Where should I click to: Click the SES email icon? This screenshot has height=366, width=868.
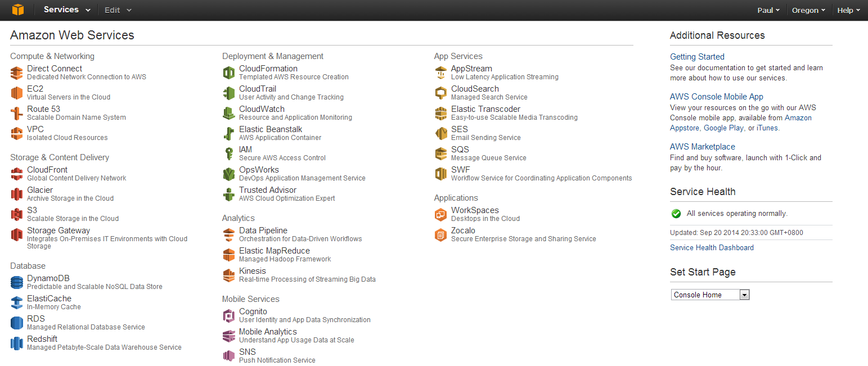441,134
